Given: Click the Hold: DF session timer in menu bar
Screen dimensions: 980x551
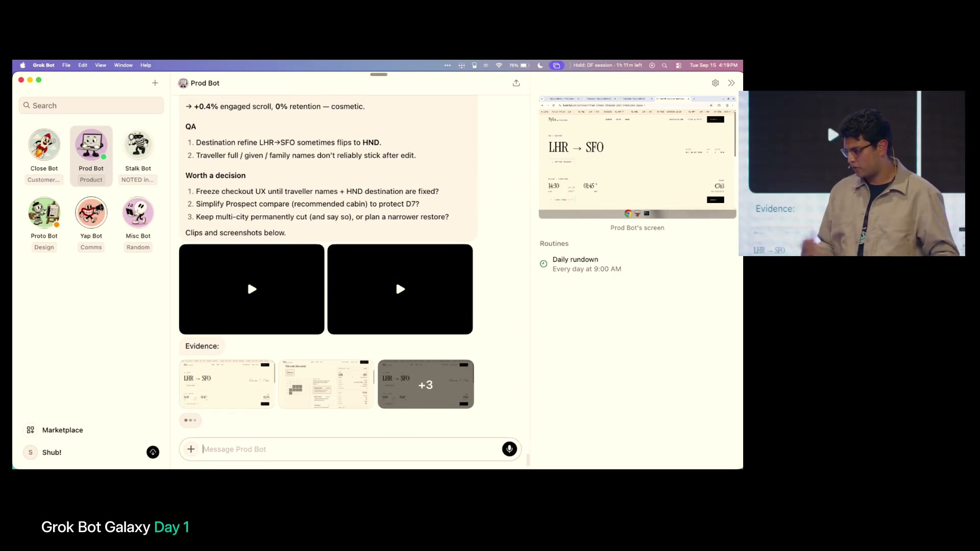Looking at the screenshot, I should [x=607, y=65].
